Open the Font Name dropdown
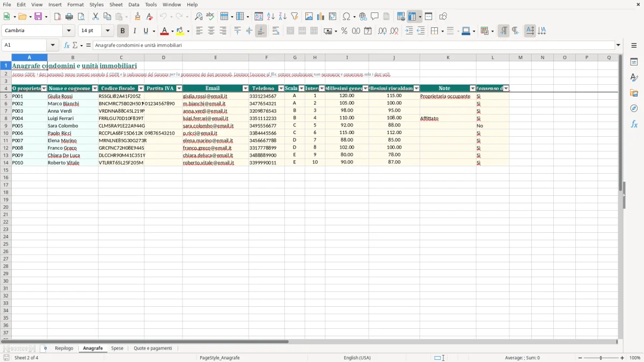The width and height of the screenshot is (644, 362). pos(69,31)
